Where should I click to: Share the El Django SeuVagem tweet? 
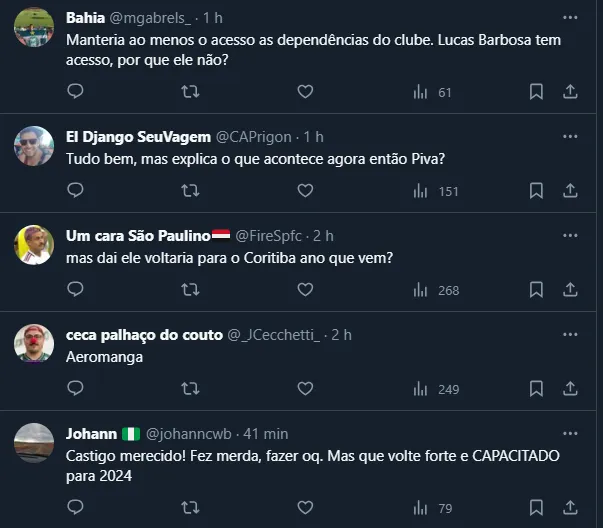click(x=570, y=190)
